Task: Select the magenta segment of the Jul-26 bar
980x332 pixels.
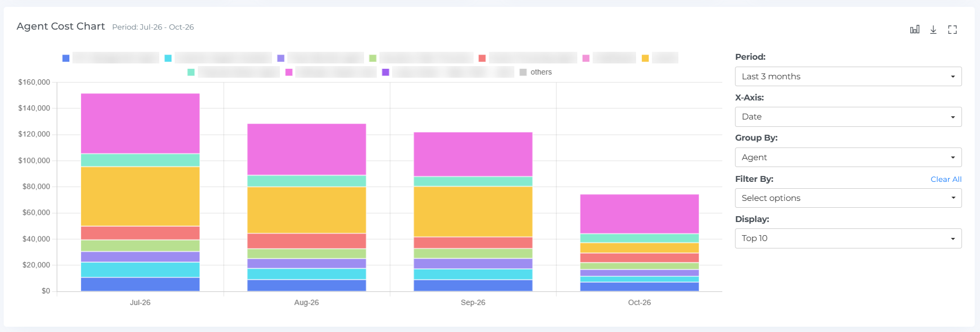Action: coord(140,124)
